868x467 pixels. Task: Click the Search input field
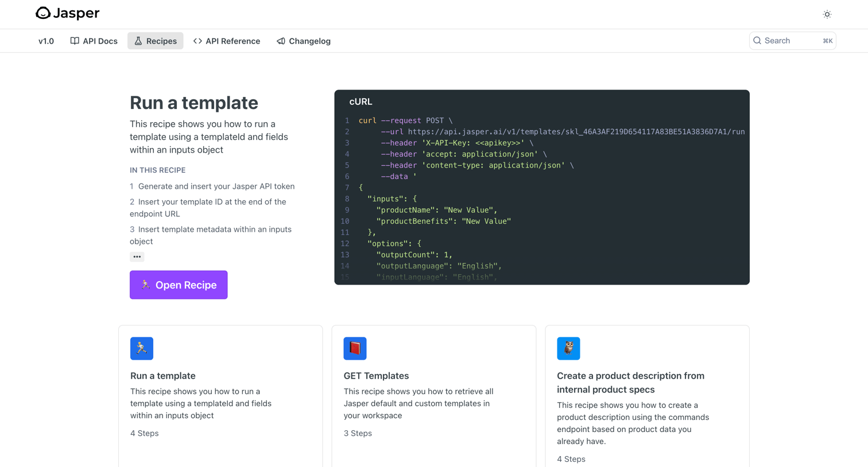(792, 41)
